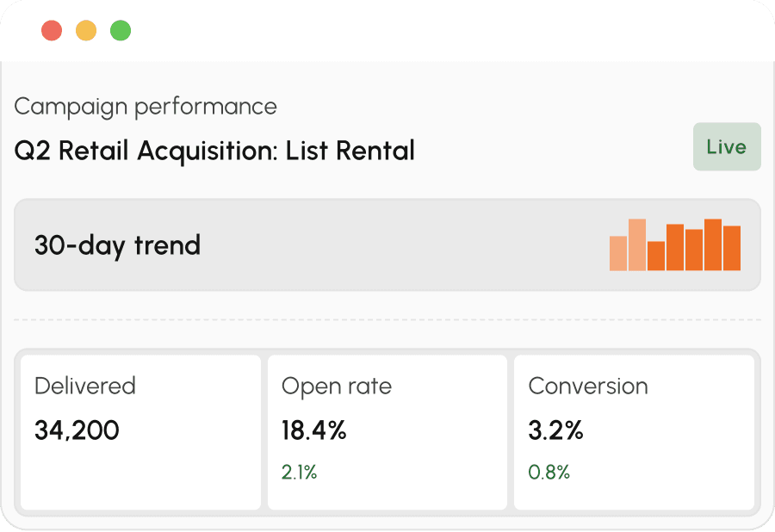Click the red close window button
Image resolution: width=775 pixels, height=532 pixels.
52,31
